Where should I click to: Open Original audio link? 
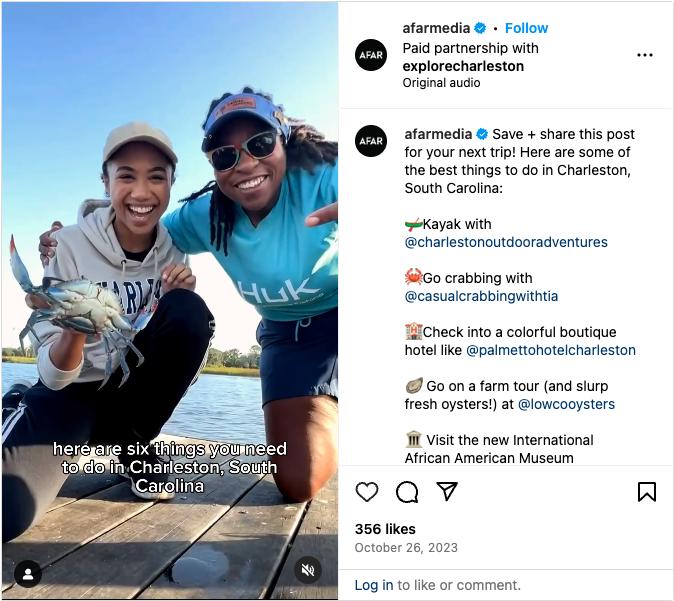coord(441,83)
